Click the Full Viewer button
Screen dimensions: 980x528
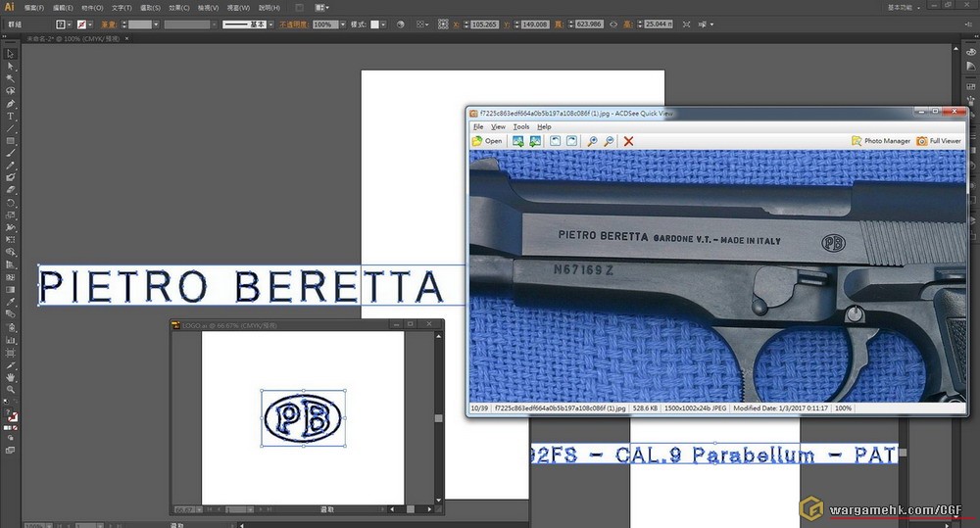coord(939,141)
